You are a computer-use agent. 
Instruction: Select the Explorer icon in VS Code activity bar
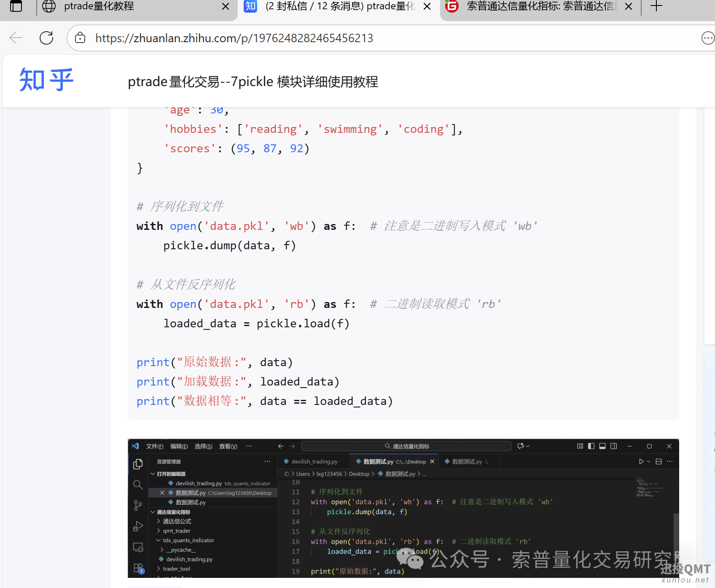click(x=138, y=464)
